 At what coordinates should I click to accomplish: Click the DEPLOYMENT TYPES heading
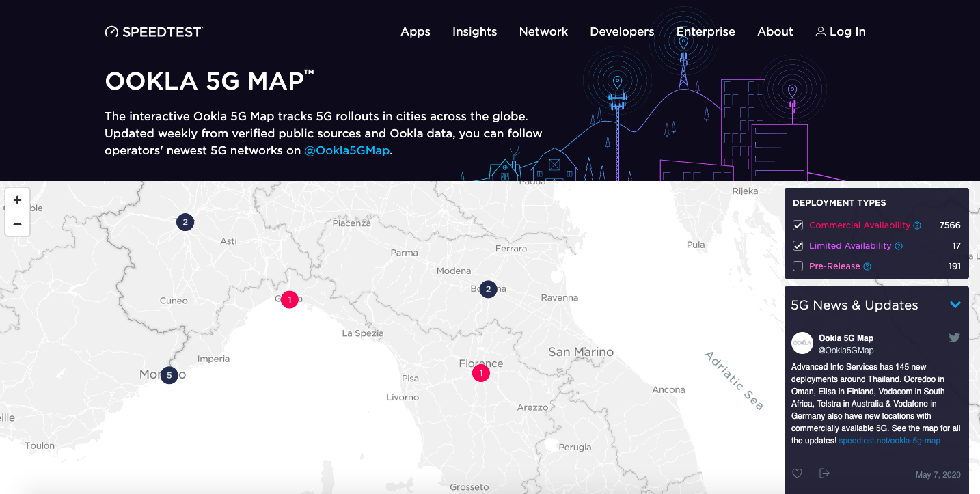[x=839, y=203]
